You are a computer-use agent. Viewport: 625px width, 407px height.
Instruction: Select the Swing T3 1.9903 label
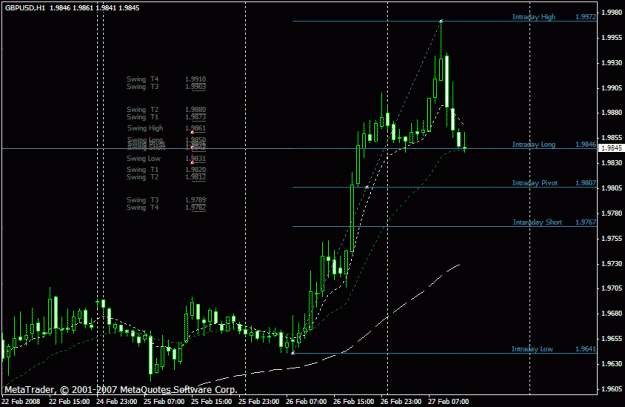[166, 87]
